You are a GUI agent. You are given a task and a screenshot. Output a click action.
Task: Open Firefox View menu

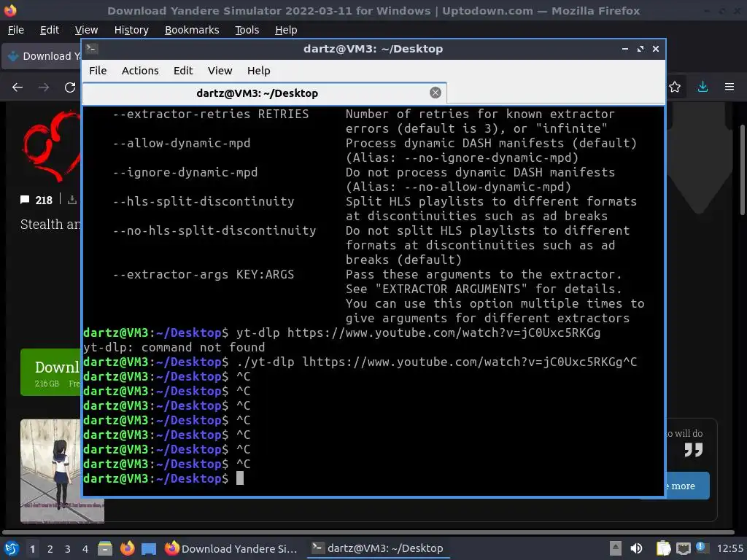(86, 30)
